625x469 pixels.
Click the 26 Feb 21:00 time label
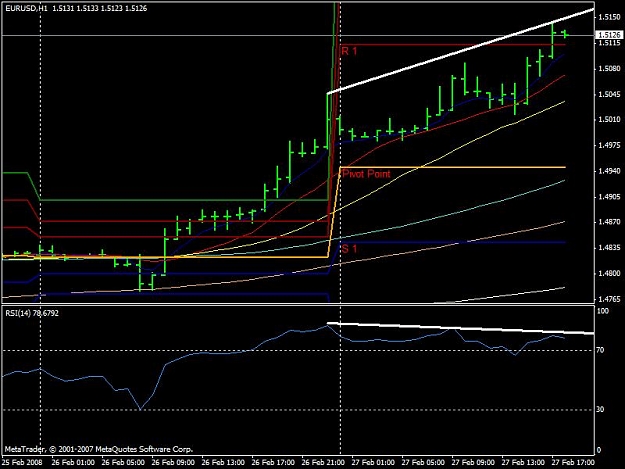coord(323,462)
